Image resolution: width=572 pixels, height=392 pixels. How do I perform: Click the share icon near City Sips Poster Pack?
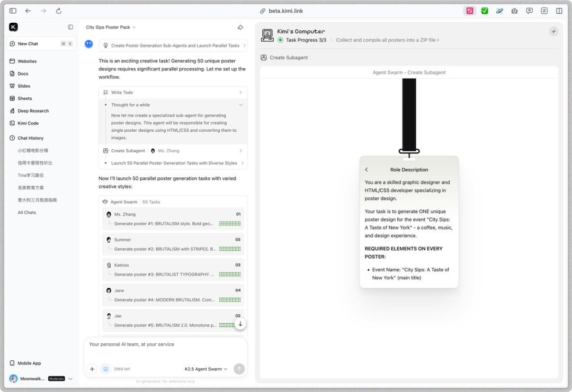click(240, 27)
